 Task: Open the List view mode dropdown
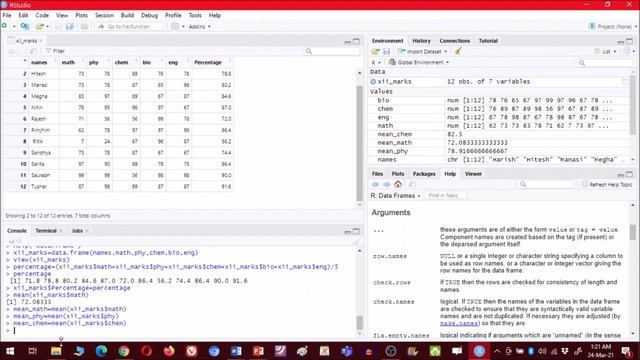[x=605, y=51]
